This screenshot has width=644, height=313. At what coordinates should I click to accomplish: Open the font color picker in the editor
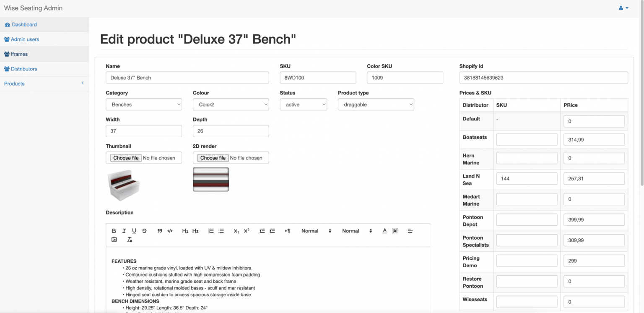pyautogui.click(x=384, y=230)
